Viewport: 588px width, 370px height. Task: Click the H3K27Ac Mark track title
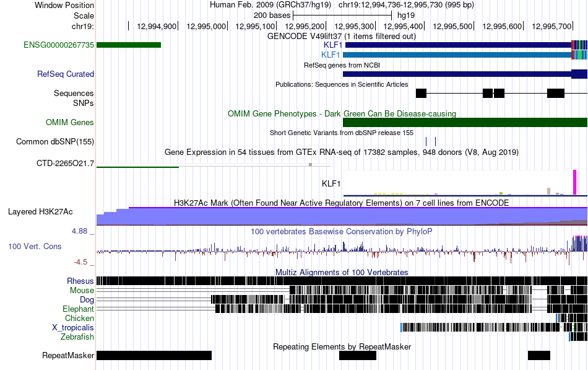(342, 203)
